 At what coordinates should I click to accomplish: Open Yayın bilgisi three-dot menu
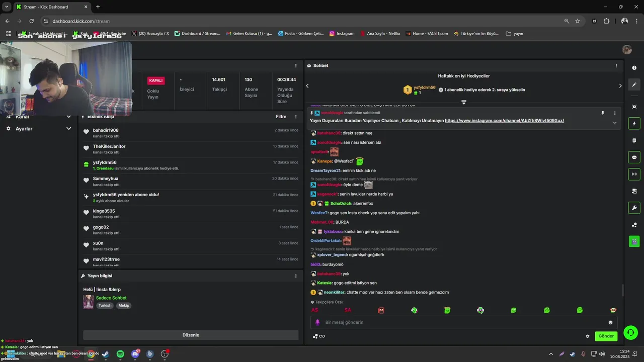(x=296, y=276)
